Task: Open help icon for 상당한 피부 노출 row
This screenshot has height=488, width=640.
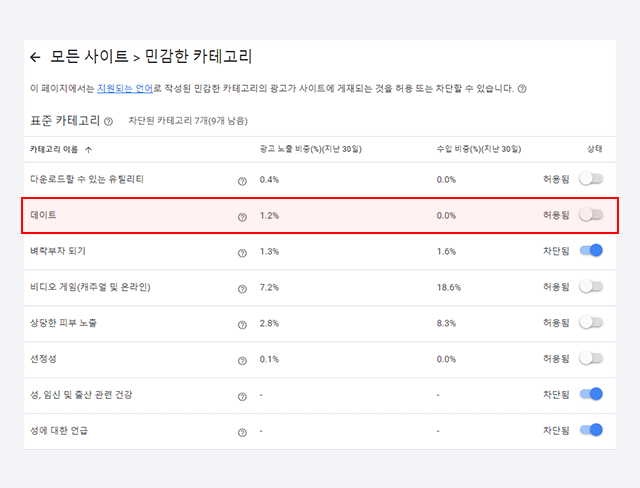Action: 242,325
